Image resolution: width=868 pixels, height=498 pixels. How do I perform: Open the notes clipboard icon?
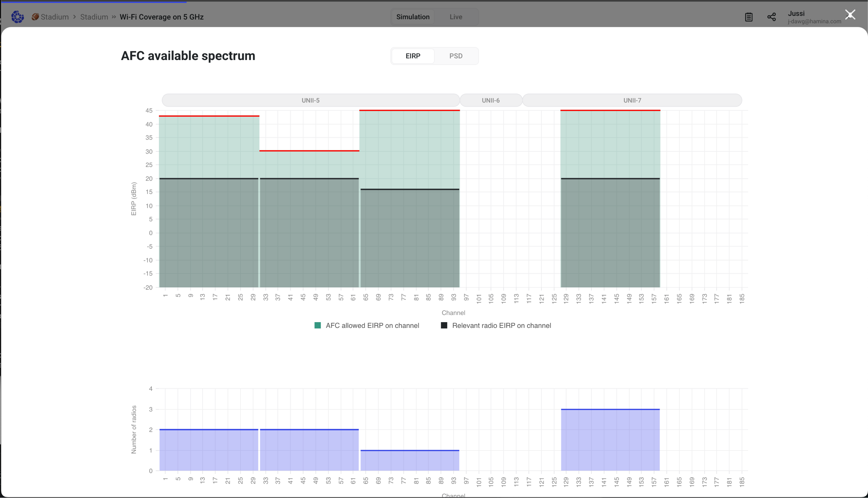pyautogui.click(x=749, y=17)
